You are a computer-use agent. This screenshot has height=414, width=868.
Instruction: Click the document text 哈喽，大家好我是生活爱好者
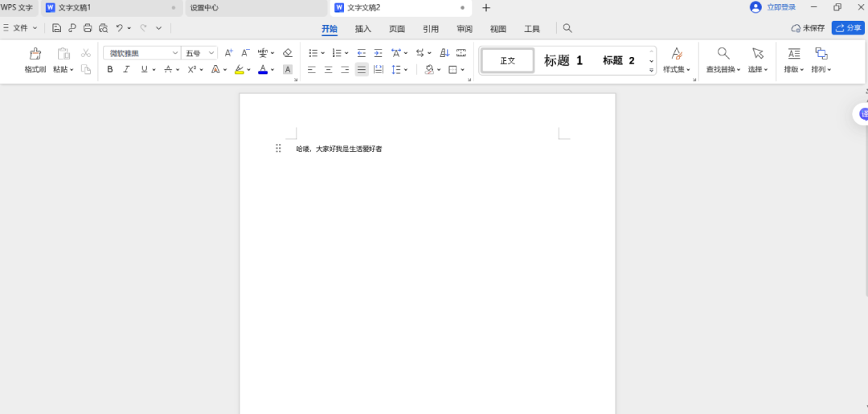tap(339, 149)
